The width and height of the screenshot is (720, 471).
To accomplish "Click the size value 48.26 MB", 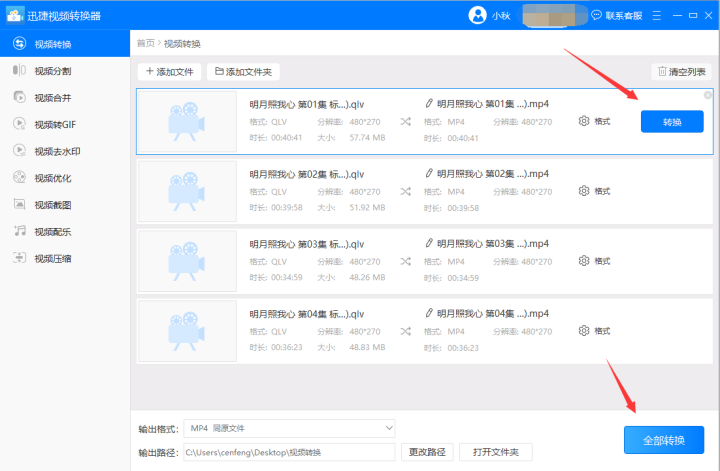I will coord(367,277).
